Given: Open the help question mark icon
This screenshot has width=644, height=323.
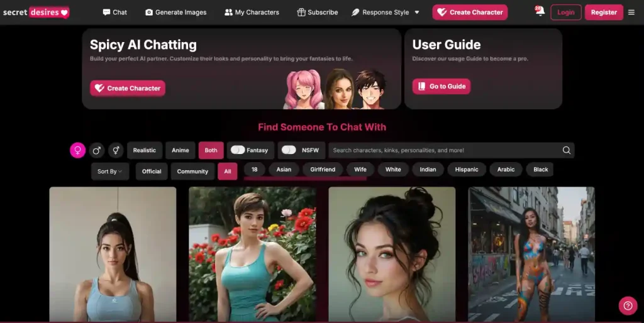Looking at the screenshot, I should coord(627,305).
